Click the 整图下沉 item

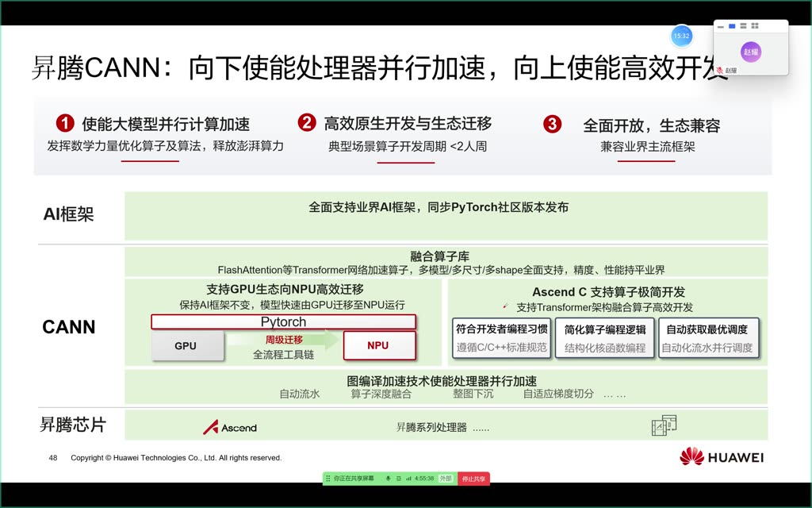coord(473,394)
